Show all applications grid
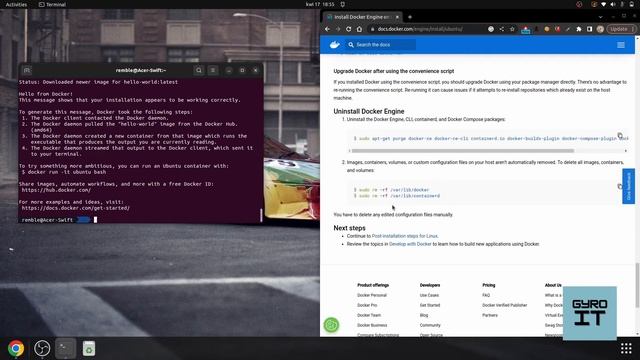640x360 pixels. tap(626, 348)
